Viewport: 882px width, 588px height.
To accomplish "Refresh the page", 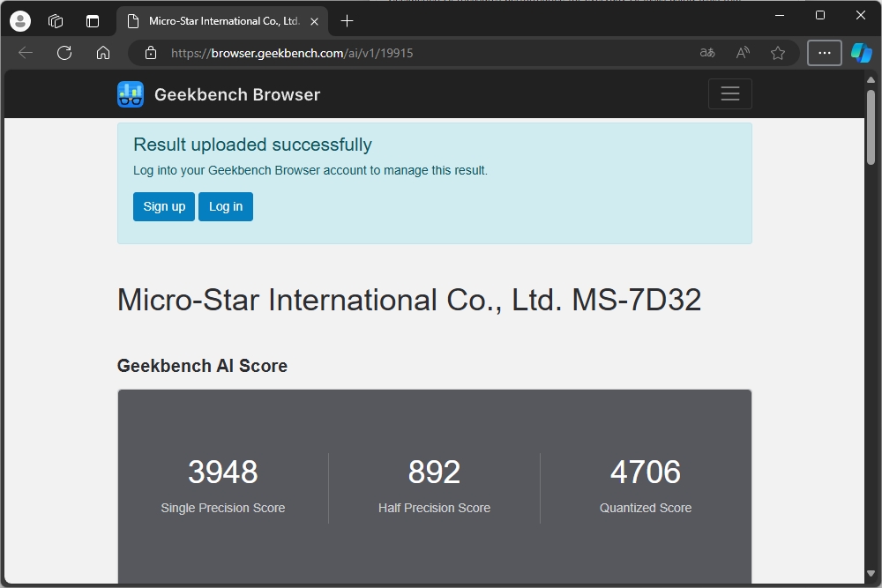I will (64, 53).
